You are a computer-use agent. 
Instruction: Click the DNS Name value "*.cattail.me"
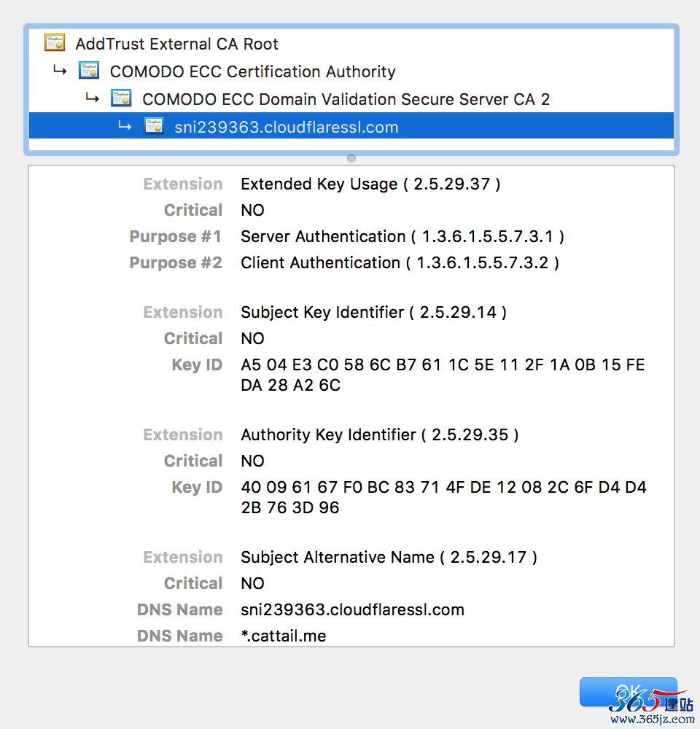pyautogui.click(x=284, y=636)
